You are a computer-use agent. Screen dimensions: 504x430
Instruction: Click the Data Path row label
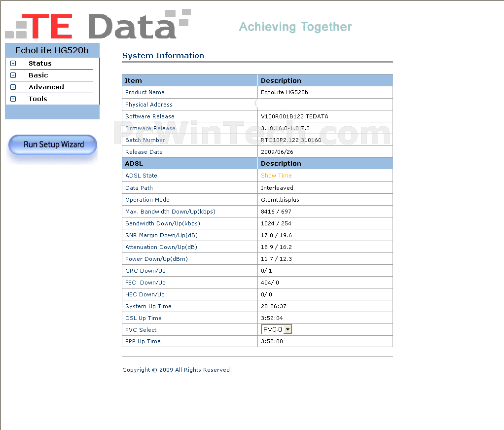click(139, 188)
